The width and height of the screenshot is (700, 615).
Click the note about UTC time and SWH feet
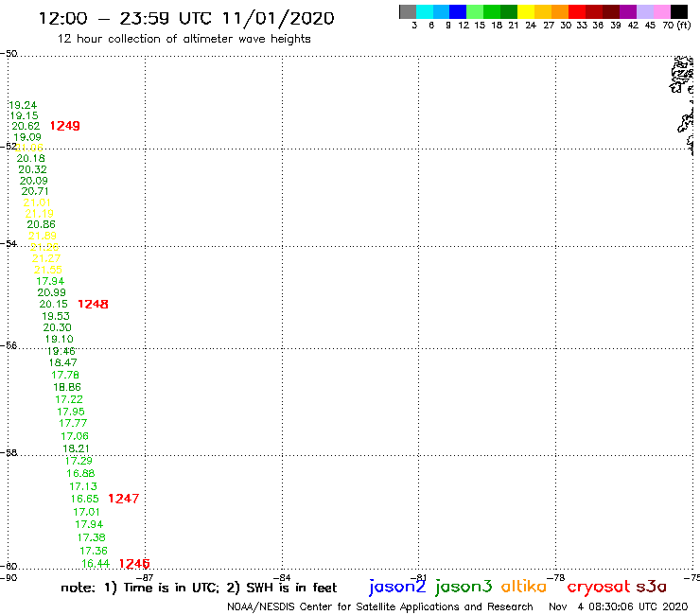coord(199,588)
